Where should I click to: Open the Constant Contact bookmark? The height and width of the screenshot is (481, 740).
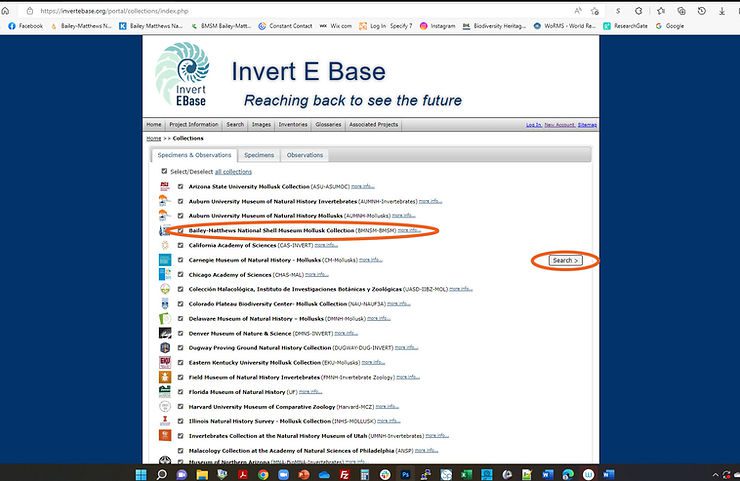(286, 26)
